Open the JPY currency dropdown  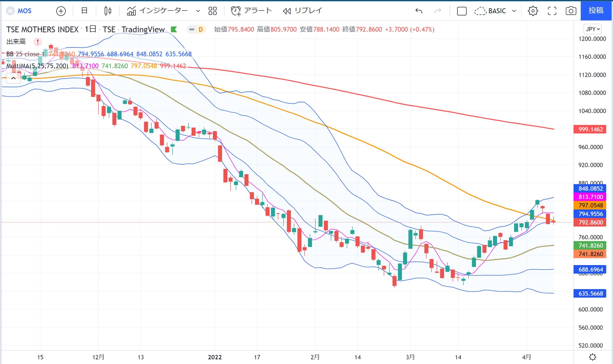592,29
